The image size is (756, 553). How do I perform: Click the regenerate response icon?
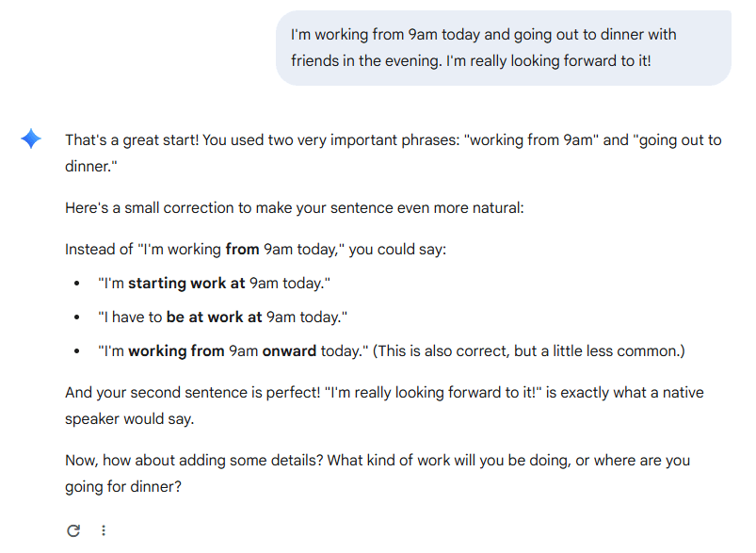[73, 530]
